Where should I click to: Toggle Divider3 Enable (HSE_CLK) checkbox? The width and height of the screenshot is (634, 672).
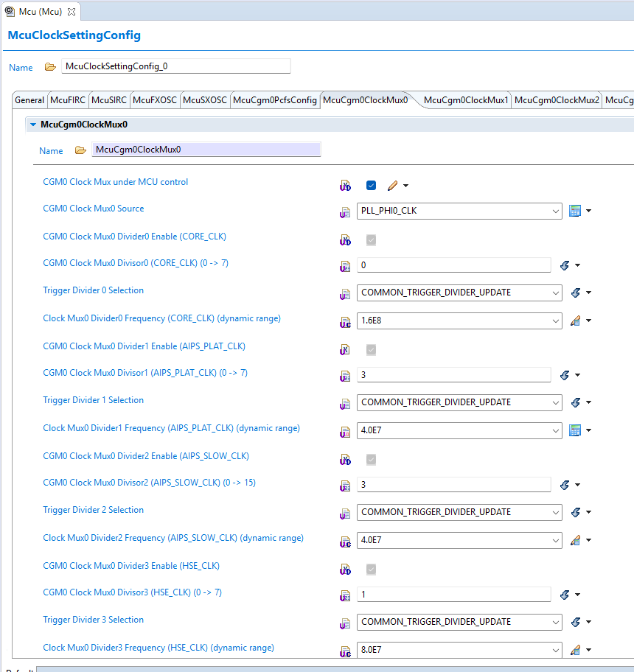(x=372, y=569)
